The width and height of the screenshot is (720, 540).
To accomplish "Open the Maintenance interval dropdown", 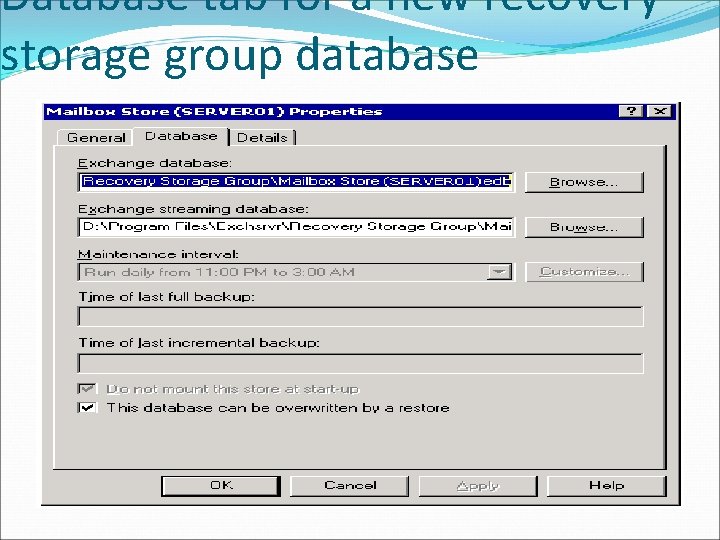I will (x=499, y=272).
